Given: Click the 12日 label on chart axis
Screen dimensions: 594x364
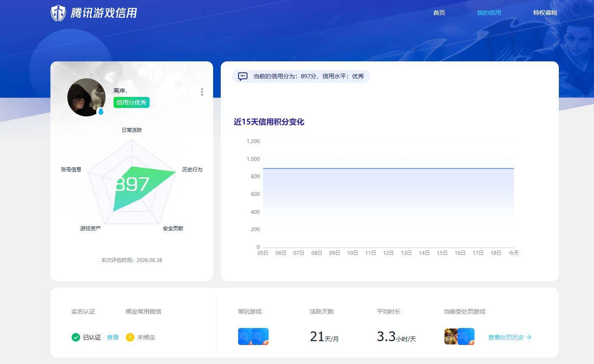Looking at the screenshot, I should (389, 253).
